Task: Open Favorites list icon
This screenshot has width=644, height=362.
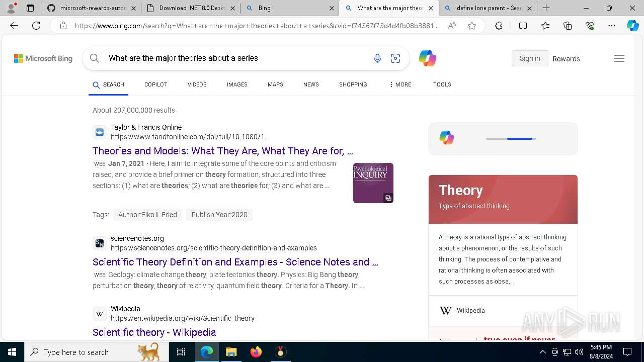Action: (545, 26)
